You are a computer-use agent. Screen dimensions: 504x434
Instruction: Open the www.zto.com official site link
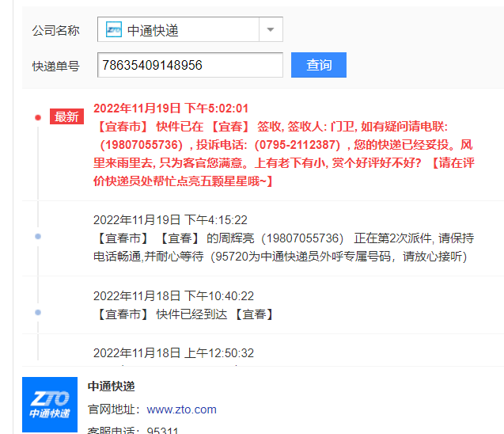click(x=182, y=409)
